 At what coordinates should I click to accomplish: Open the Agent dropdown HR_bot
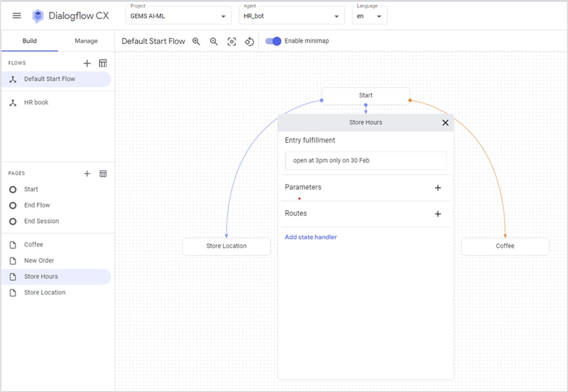(x=292, y=16)
